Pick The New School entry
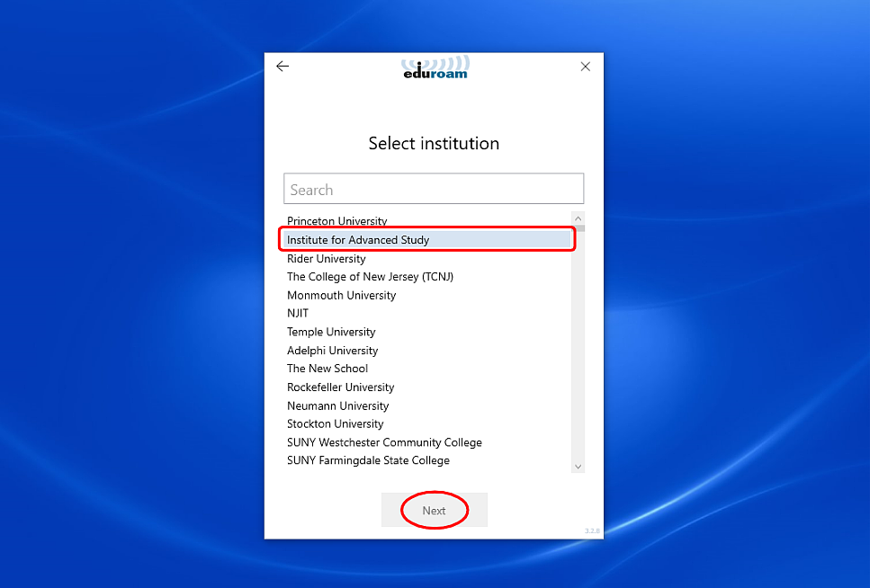870x588 pixels. (327, 369)
